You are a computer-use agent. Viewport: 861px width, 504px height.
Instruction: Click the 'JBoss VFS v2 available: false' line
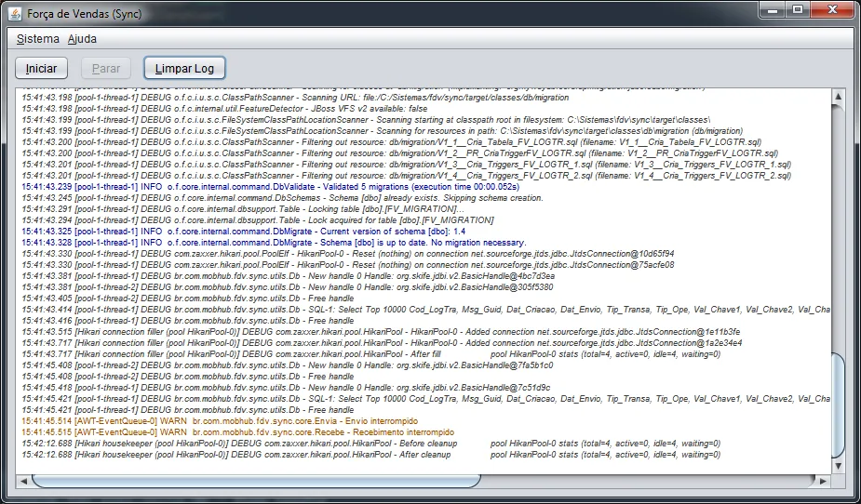point(224,109)
